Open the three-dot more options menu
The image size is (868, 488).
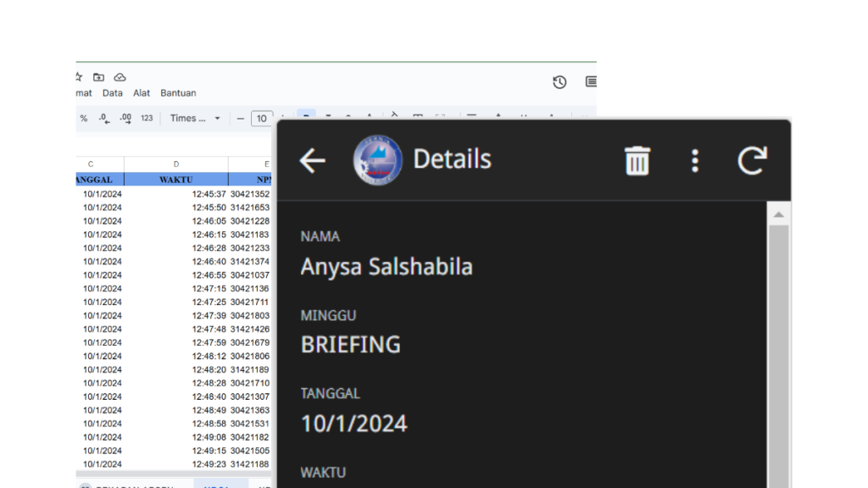[694, 160]
